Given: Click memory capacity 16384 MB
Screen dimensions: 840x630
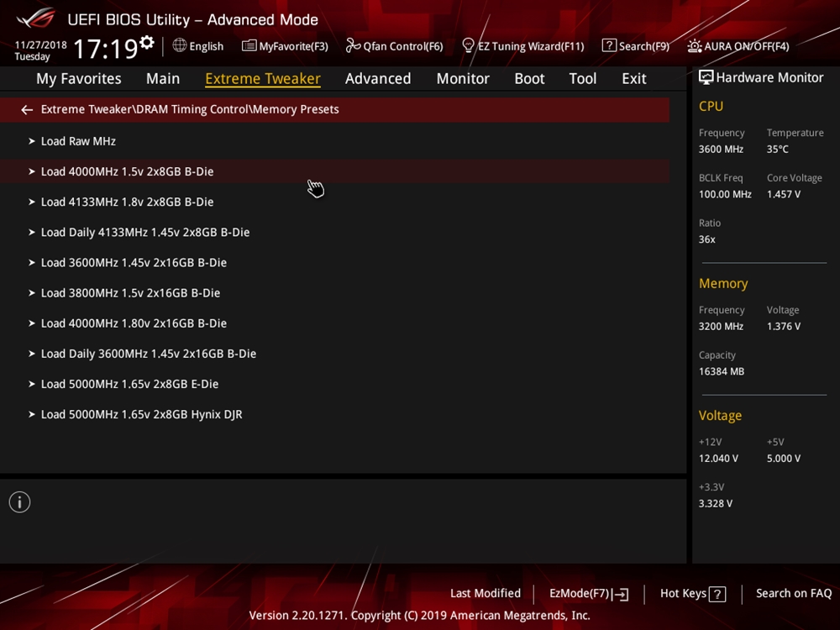Looking at the screenshot, I should [722, 372].
